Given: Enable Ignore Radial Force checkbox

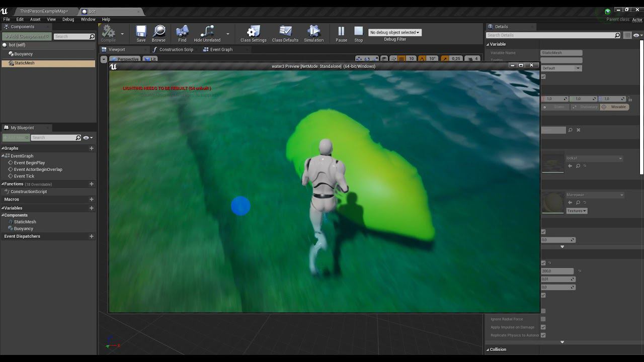Looking at the screenshot, I should (x=543, y=319).
